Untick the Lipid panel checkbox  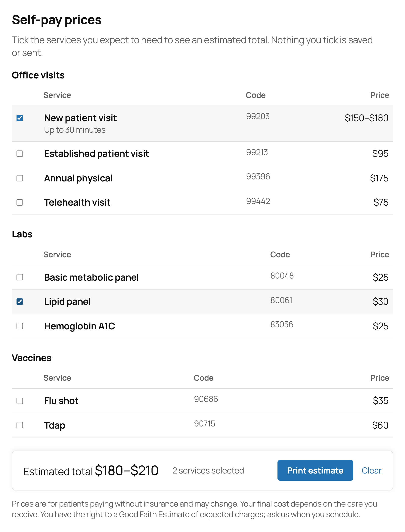pos(20,302)
